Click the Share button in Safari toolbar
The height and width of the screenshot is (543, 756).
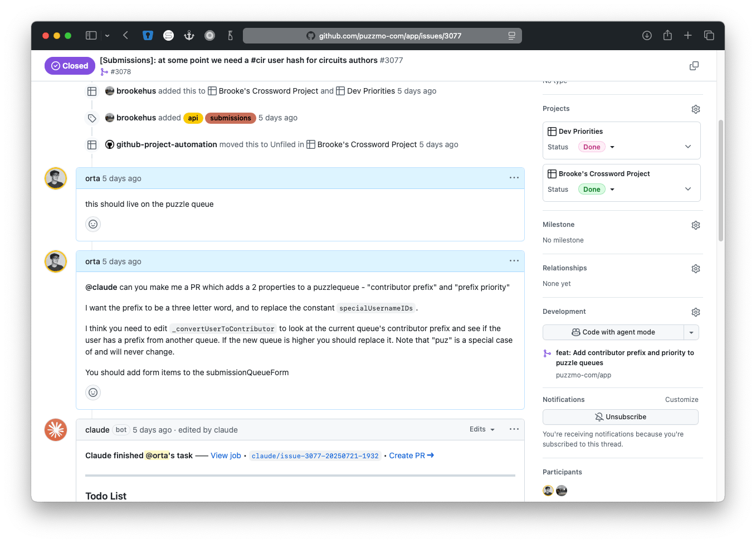[x=667, y=35]
